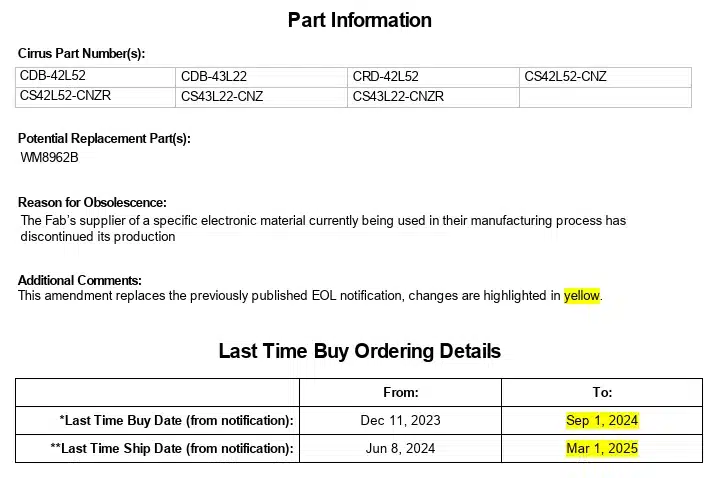Click the empty cell in part number table
The height and width of the screenshot is (478, 724).
pos(604,97)
